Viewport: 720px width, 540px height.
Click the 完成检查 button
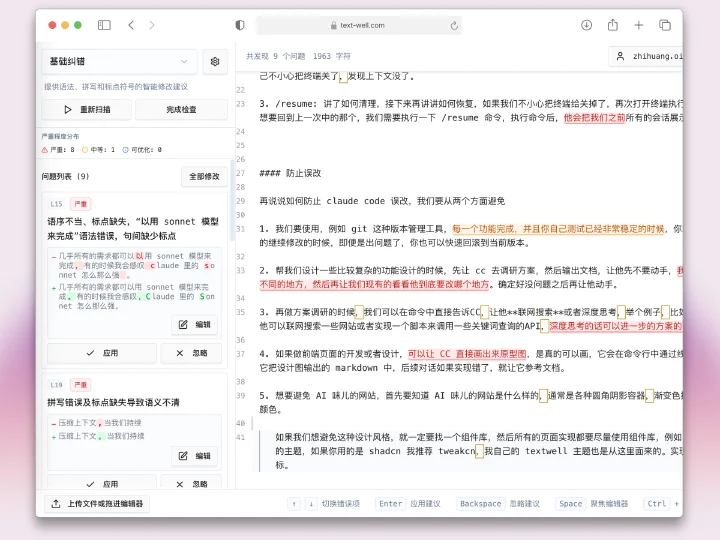(x=181, y=110)
